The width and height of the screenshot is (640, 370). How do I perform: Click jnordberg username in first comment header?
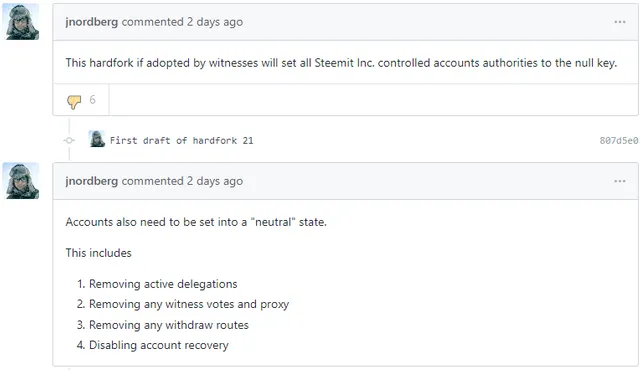[91, 22]
